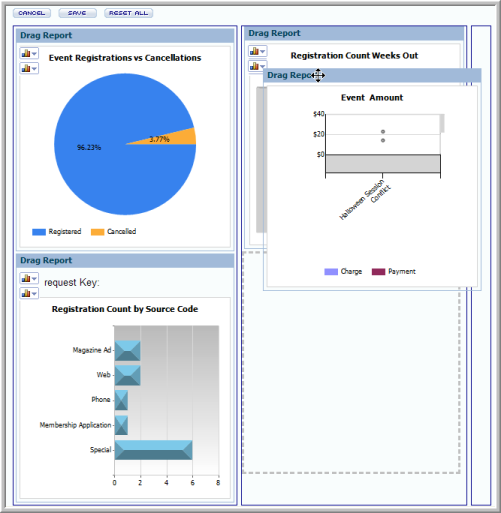This screenshot has width=501, height=513.
Task: Click the Payment legend swatch
Action: point(378,272)
